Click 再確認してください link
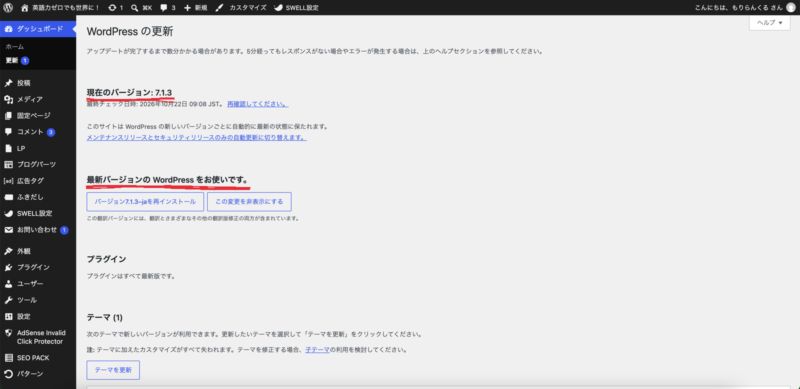The height and width of the screenshot is (389, 800). click(258, 104)
